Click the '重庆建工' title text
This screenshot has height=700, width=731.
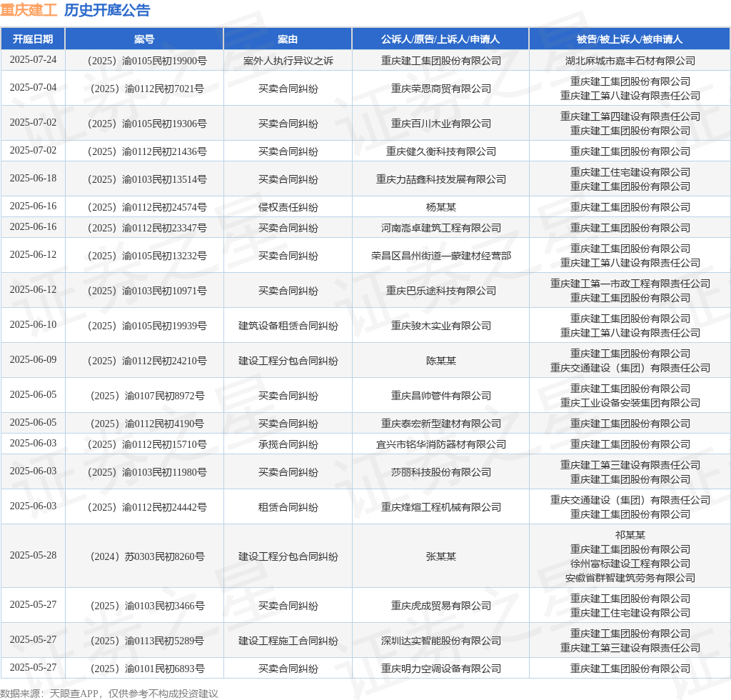29,10
